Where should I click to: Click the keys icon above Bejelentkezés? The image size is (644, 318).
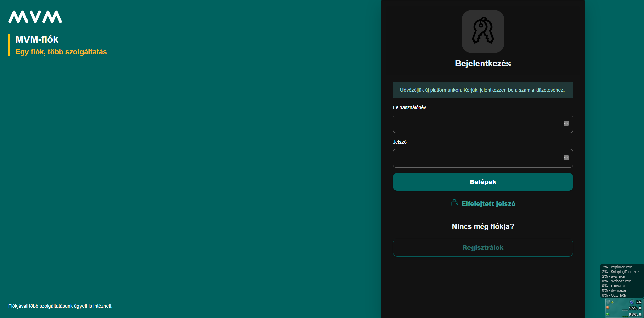[x=483, y=31]
